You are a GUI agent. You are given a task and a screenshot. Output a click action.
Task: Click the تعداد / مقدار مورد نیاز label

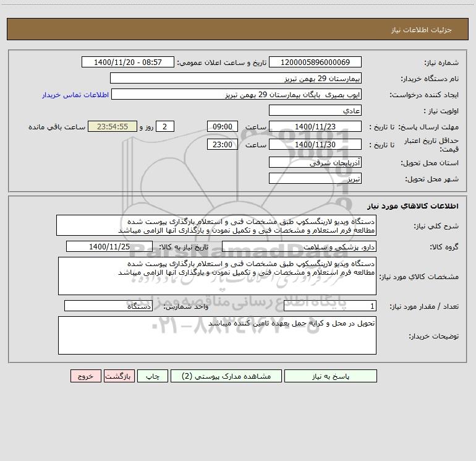424,307
